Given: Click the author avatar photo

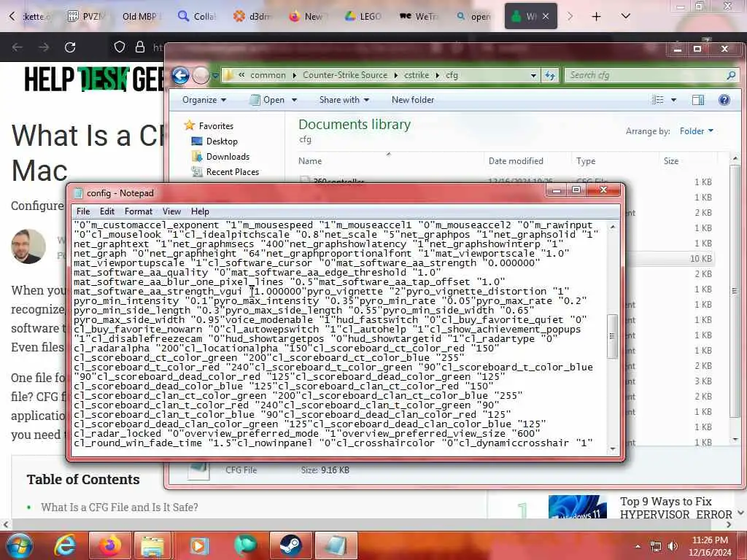Looking at the screenshot, I should tap(28, 246).
